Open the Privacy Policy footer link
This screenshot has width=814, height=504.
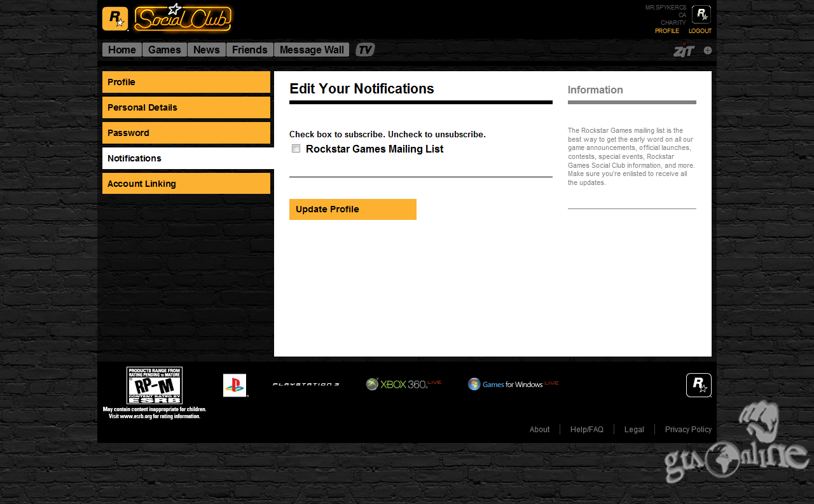click(688, 430)
